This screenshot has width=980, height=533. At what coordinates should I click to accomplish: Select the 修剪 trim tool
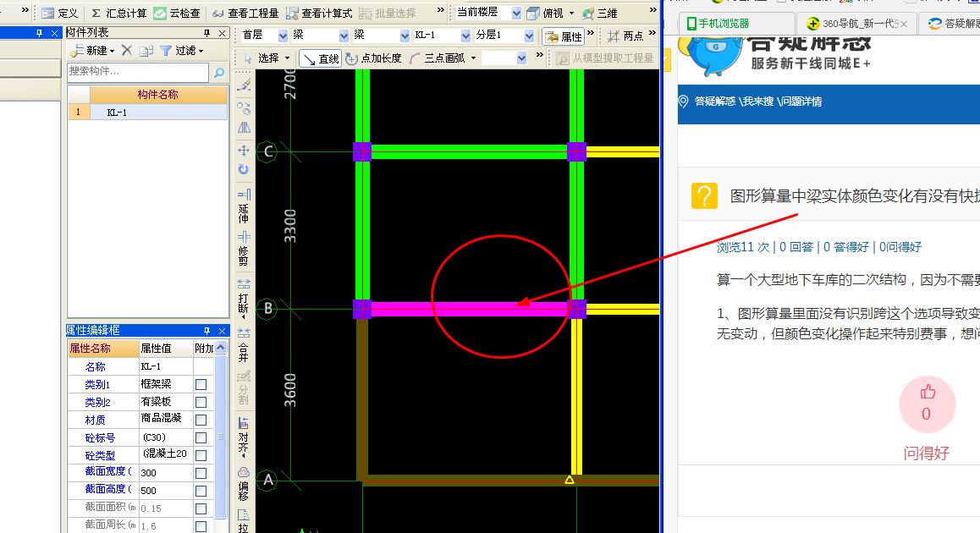click(244, 248)
